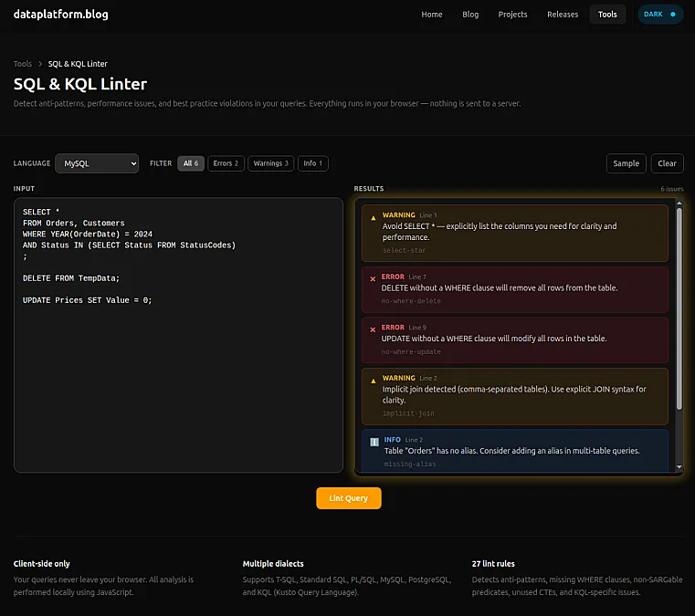Click the breadcrumb chevron after Tools

(40, 64)
